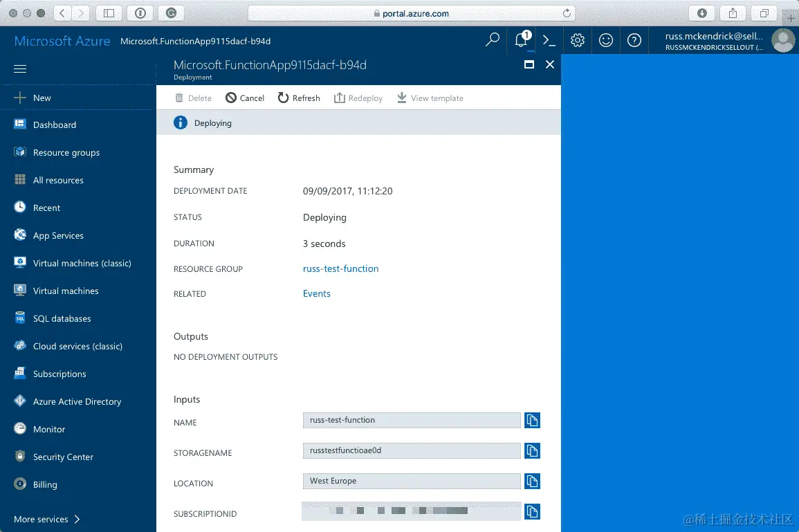Click the Monitor gauge icon

click(x=20, y=428)
